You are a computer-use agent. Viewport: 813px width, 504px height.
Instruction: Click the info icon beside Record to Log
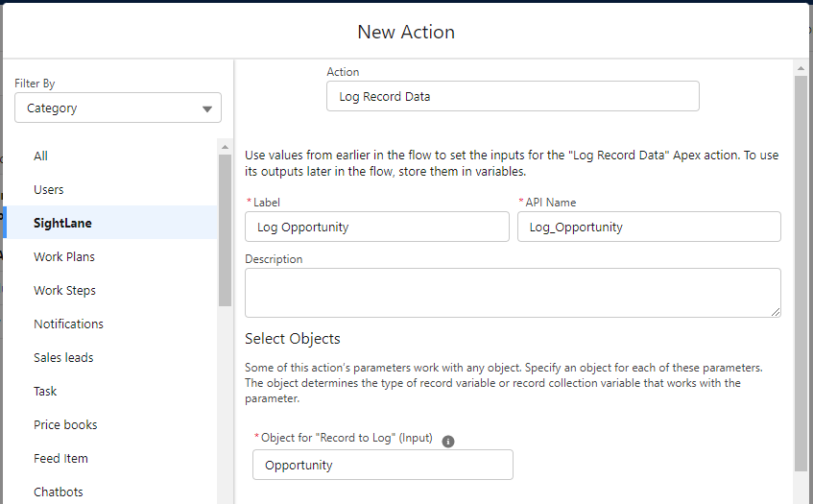448,442
